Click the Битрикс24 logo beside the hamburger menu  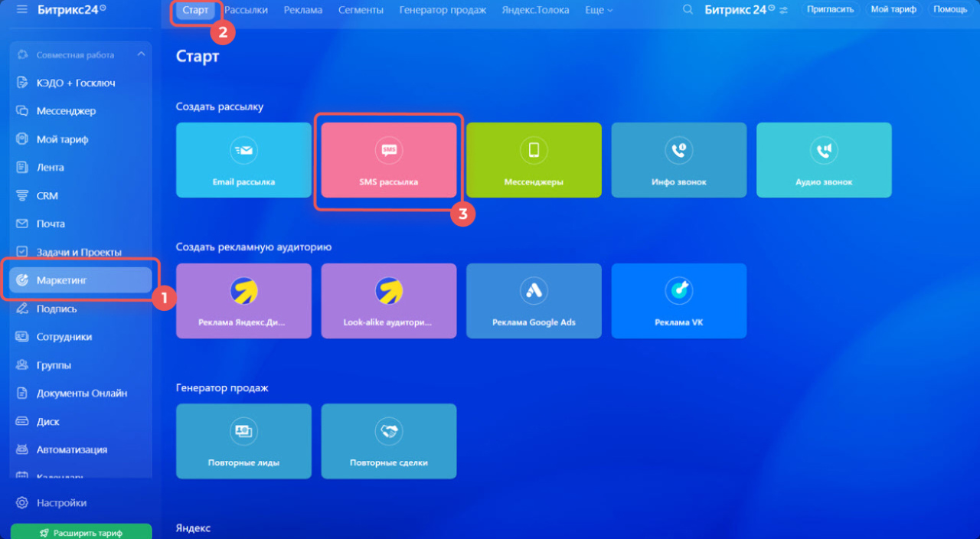point(72,10)
